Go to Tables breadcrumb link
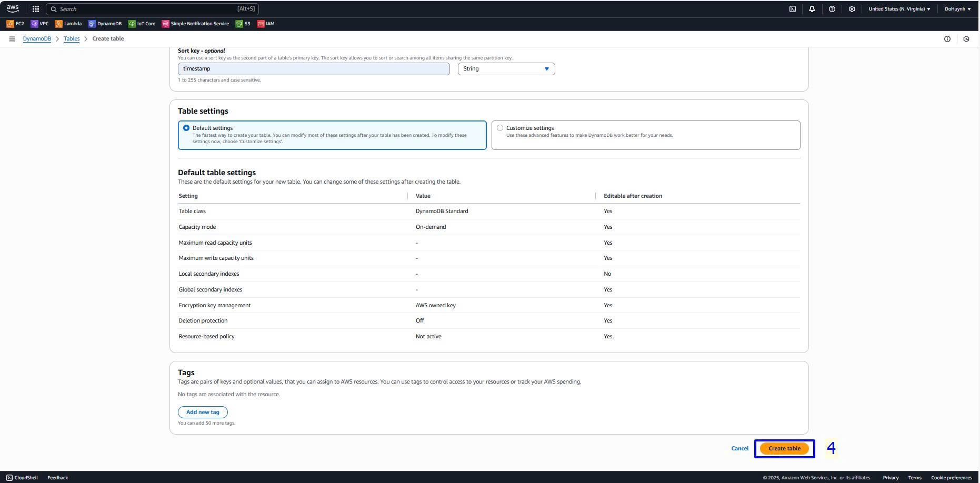Image resolution: width=980 pixels, height=483 pixels. click(x=72, y=39)
